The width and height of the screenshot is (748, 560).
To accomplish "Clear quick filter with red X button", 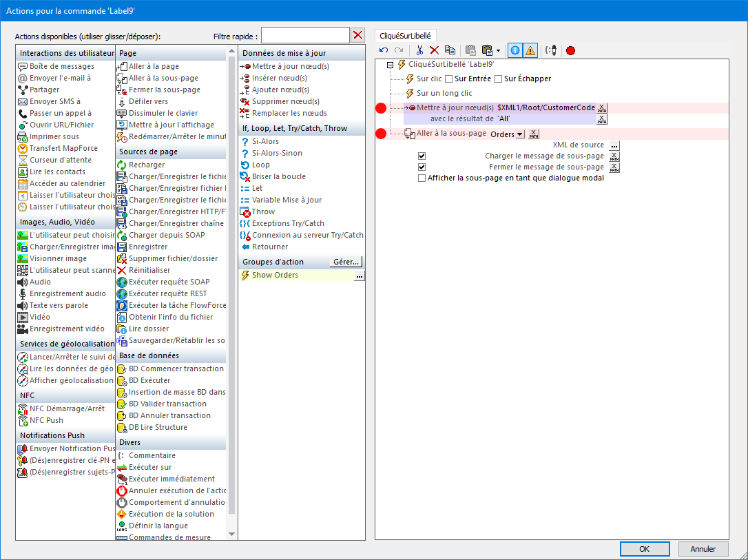I will click(x=358, y=35).
